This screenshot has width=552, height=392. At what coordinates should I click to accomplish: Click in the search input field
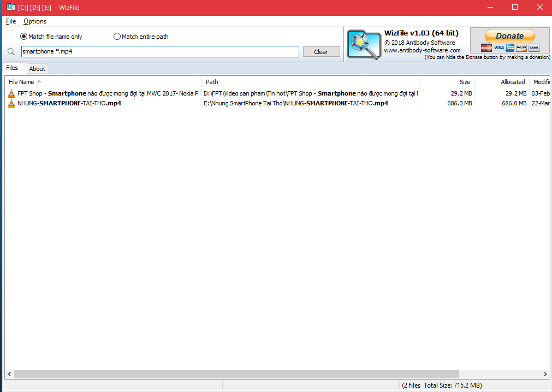160,51
